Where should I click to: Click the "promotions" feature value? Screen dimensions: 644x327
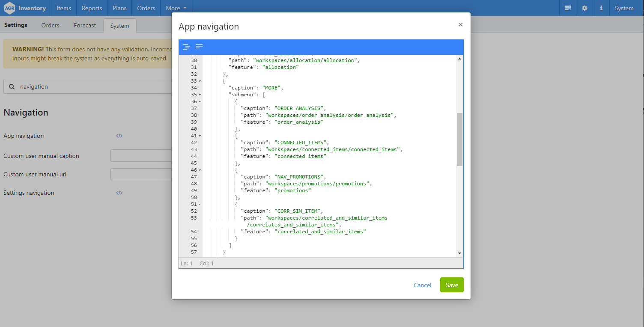292,190
